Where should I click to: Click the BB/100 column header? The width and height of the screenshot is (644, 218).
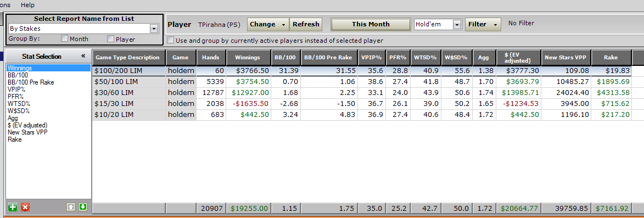point(285,58)
